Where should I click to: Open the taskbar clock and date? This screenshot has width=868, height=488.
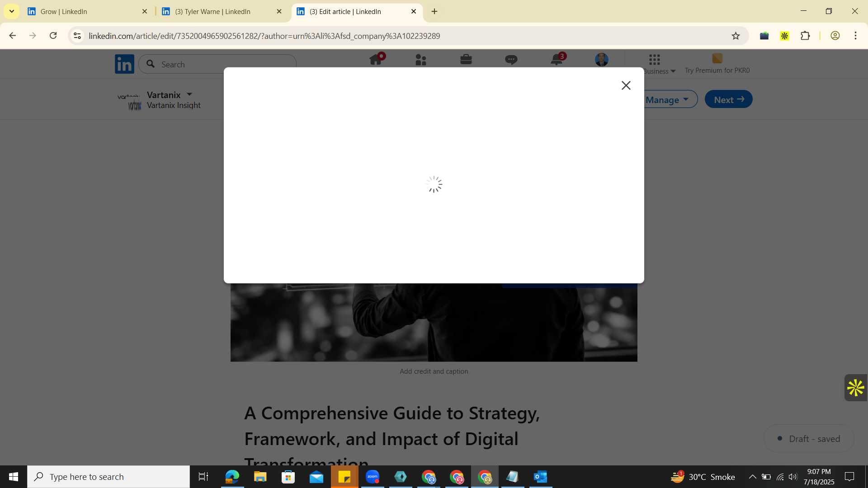819,477
